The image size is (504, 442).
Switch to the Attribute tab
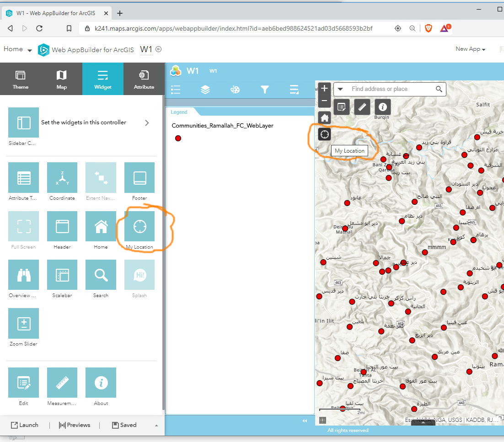pyautogui.click(x=144, y=79)
